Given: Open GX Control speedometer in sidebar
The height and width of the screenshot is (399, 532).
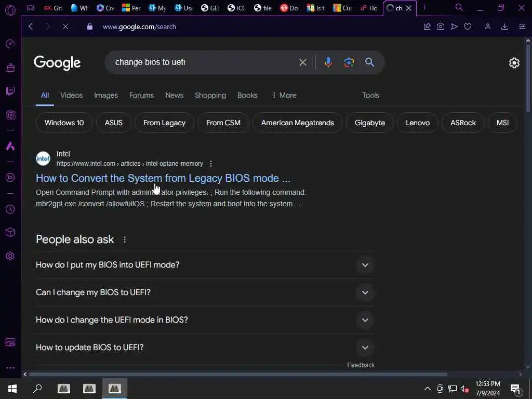Looking at the screenshot, I should pyautogui.click(x=10, y=44).
